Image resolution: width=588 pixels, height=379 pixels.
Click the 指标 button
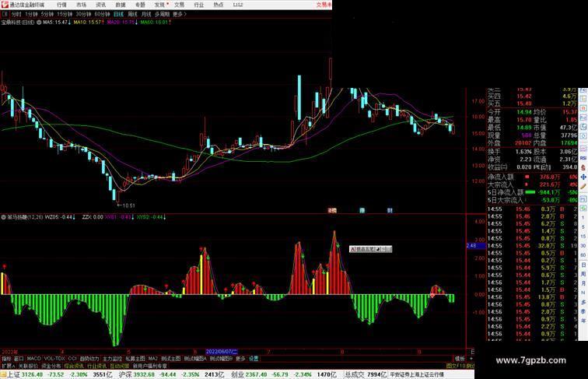click(7, 359)
